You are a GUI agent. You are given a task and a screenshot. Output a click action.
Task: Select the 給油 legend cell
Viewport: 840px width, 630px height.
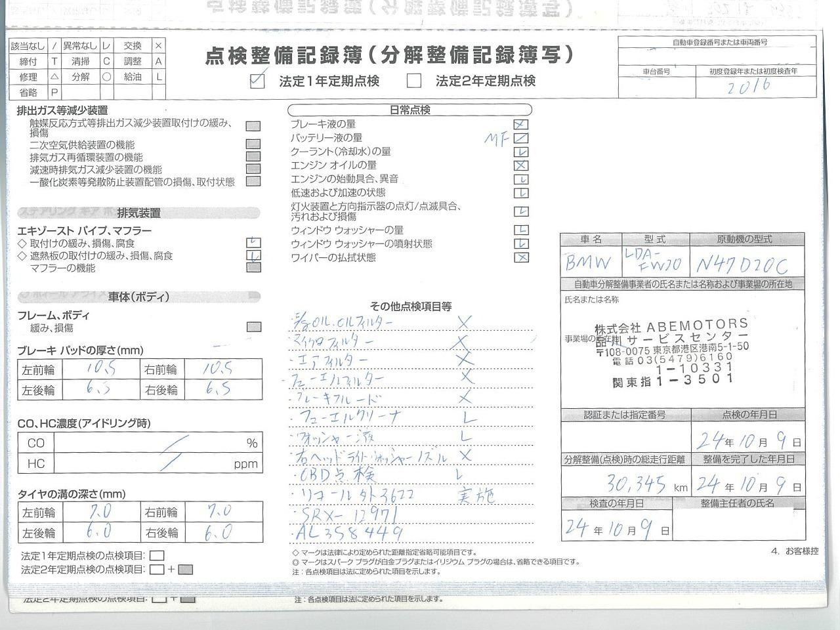pos(133,77)
